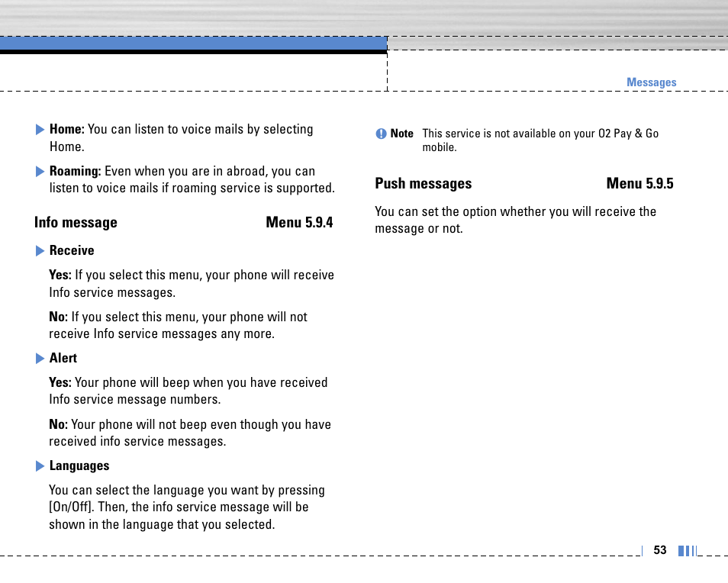The image size is (728, 583).
Task: Click the blue bars icon beside page number
Action: tap(687, 550)
